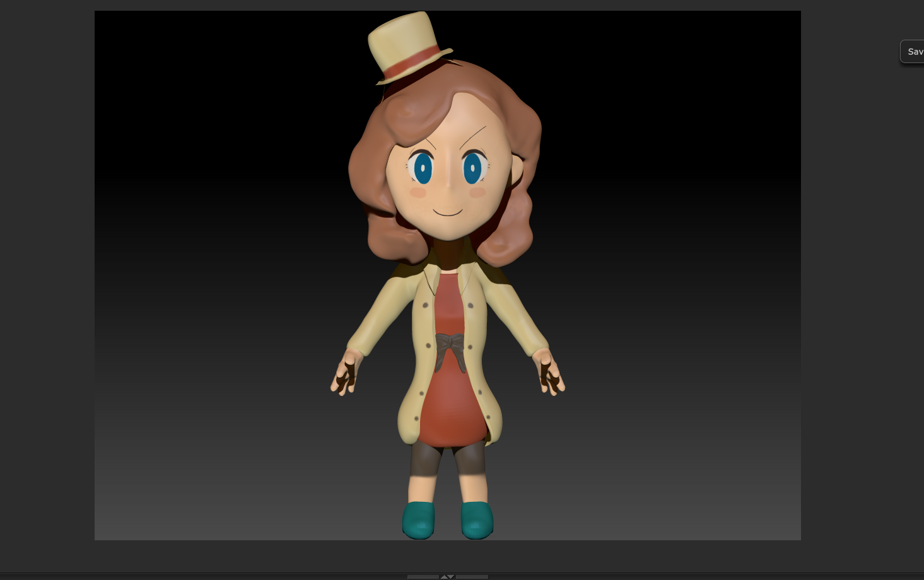Click the dark legging on the viewport's left
Viewport: 924px width, 580px height.
click(x=424, y=460)
